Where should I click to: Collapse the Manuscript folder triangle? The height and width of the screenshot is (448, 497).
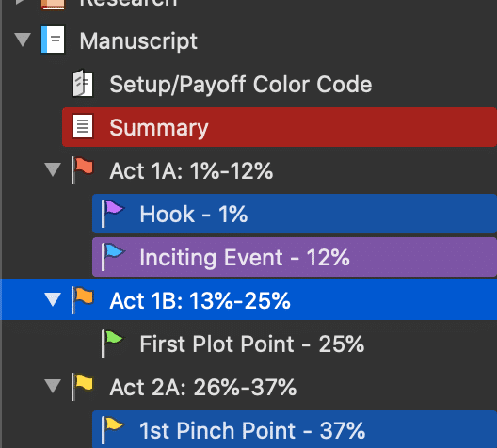point(23,40)
